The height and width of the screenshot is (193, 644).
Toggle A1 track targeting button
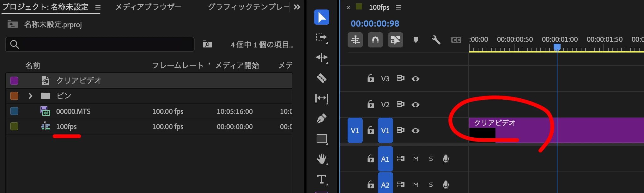point(386,159)
